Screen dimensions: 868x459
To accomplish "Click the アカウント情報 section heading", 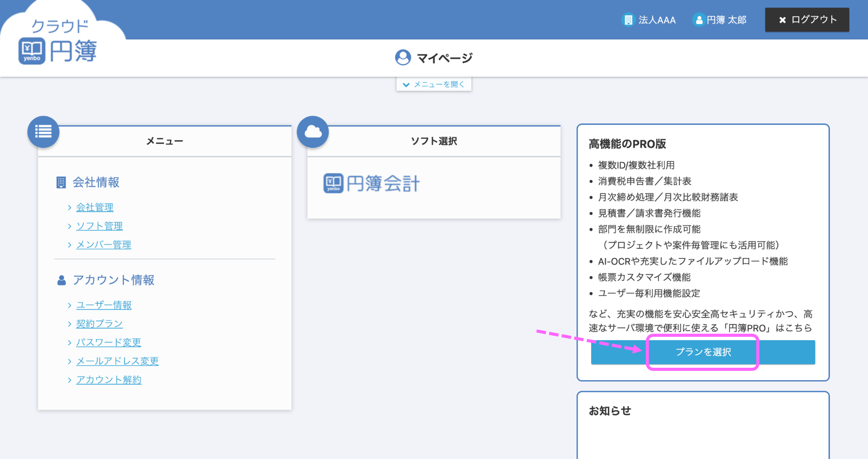I will tap(114, 280).
